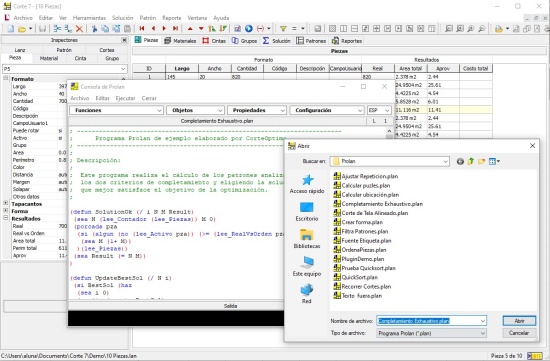Click the scissors cut icon in toolbar
550x361 pixels.
coord(94,29)
